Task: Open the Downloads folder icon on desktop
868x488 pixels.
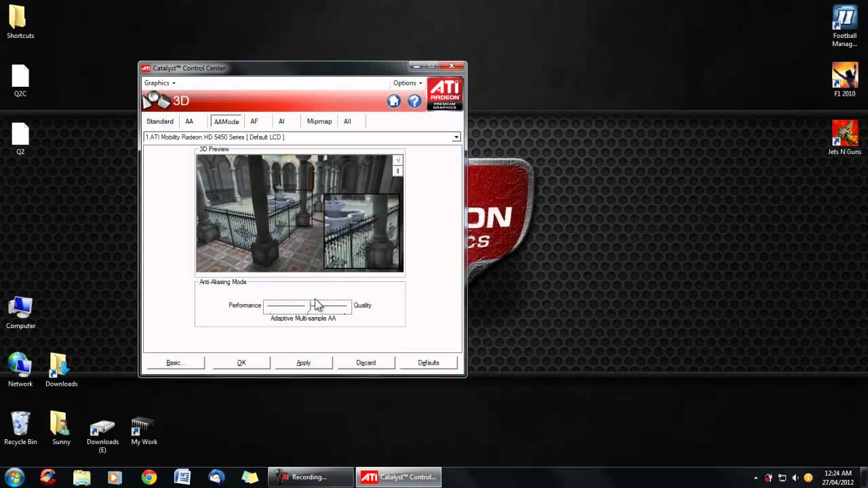Action: coord(61,370)
